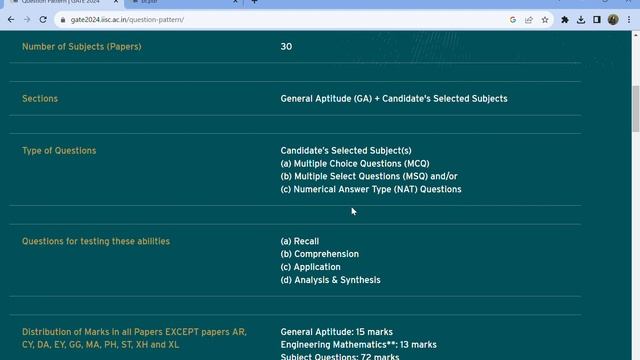Viewport: 640px width, 360px height.
Task: Click 'General Aptitude (GA) + Candidate's Selected Subjects'
Action: (x=394, y=98)
